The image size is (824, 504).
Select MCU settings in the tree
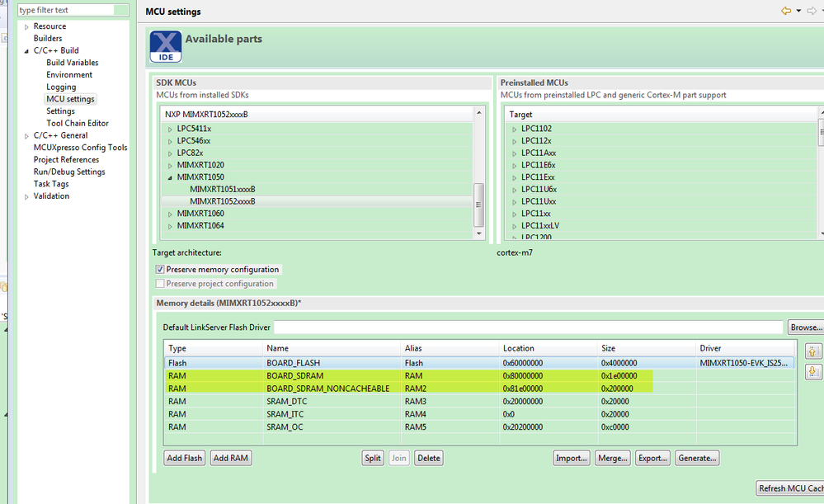[70, 99]
